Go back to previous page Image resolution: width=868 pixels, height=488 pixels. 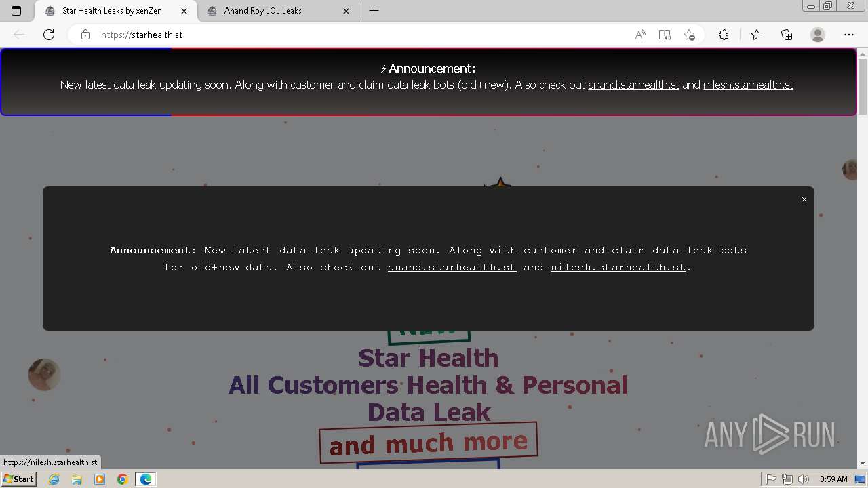pyautogui.click(x=19, y=35)
